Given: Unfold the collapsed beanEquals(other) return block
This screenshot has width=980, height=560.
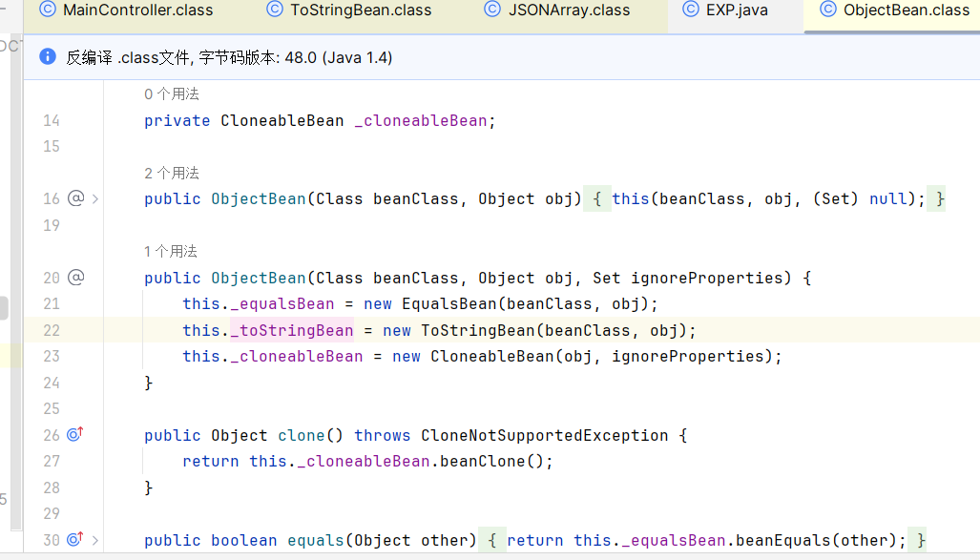Looking at the screenshot, I should 491,540.
